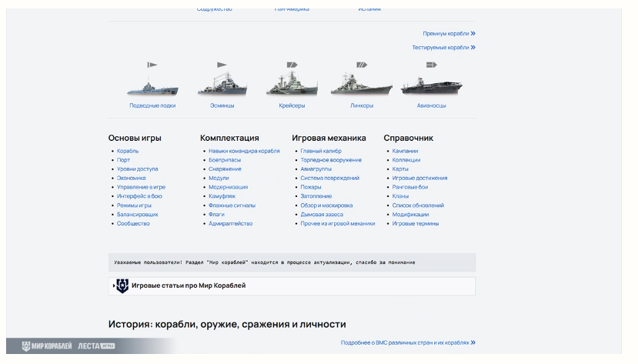638x364 pixels.
Task: Go to Навыки командира корабля page
Action: coord(244,151)
